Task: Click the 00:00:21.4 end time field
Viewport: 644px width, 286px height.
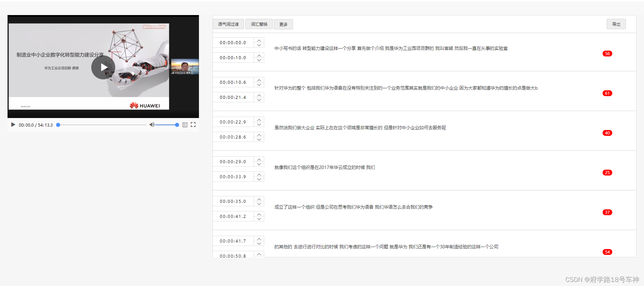Action: 233,97
